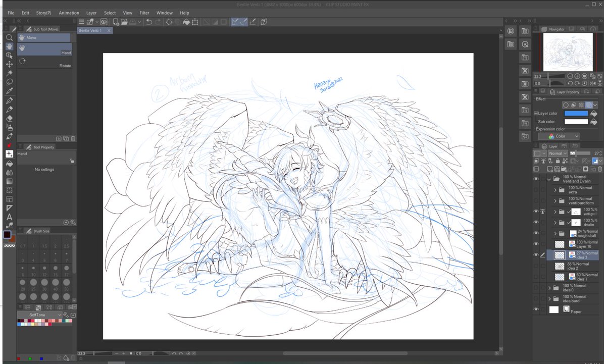Open the File menu
This screenshot has width=606, height=364.
pyautogui.click(x=11, y=13)
